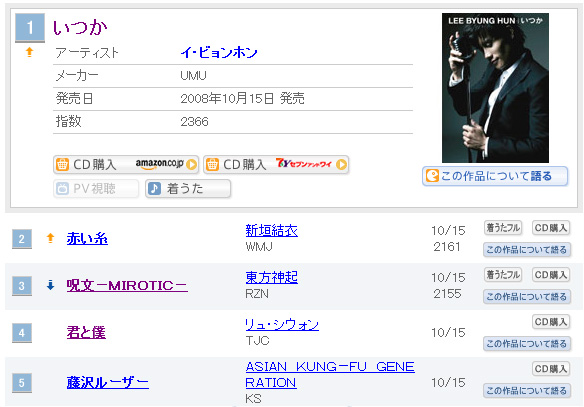Click この作品について語る under album cover
The width and height of the screenshot is (584, 407).
point(495,176)
